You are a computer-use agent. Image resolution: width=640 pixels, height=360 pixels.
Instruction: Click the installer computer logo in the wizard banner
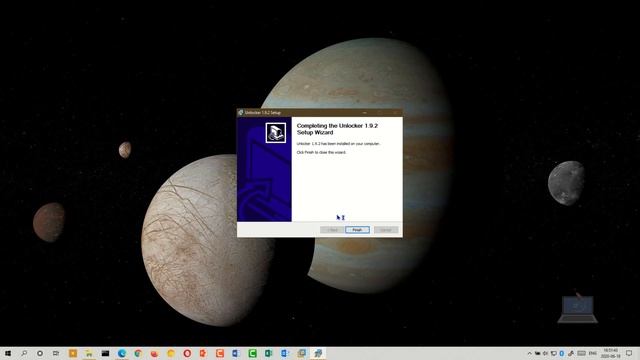(276, 133)
